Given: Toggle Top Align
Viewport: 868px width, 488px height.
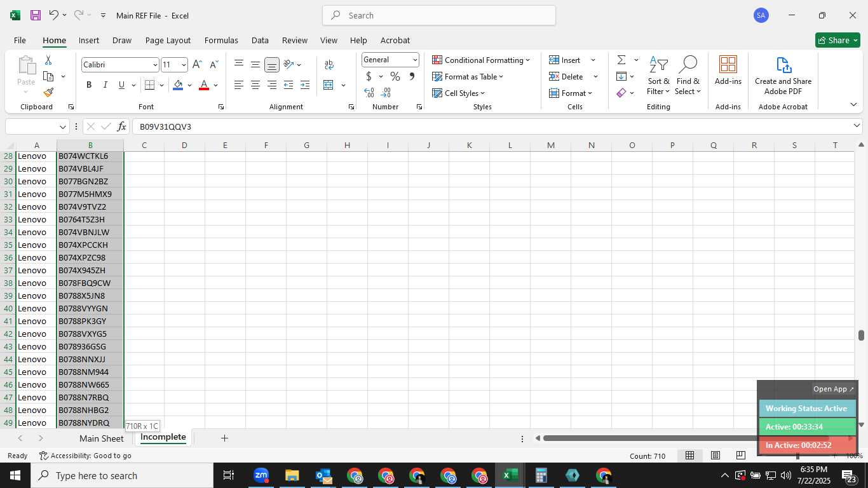Looking at the screenshot, I should click(239, 64).
